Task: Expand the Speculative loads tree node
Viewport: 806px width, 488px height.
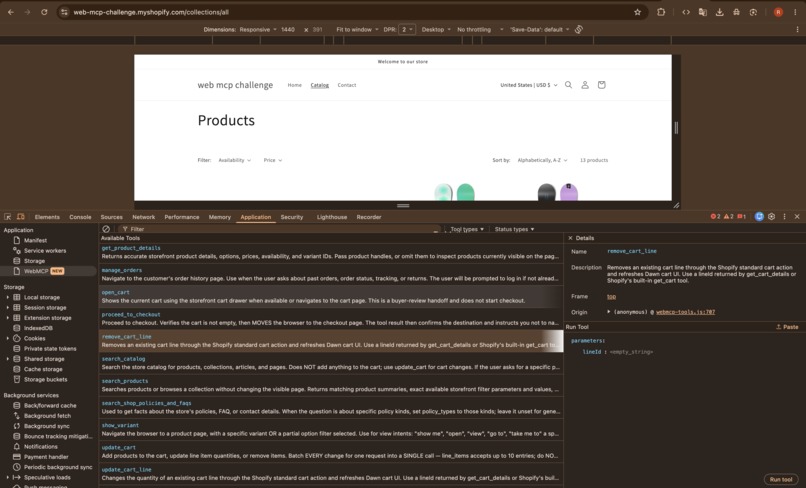Action: pos(8,477)
